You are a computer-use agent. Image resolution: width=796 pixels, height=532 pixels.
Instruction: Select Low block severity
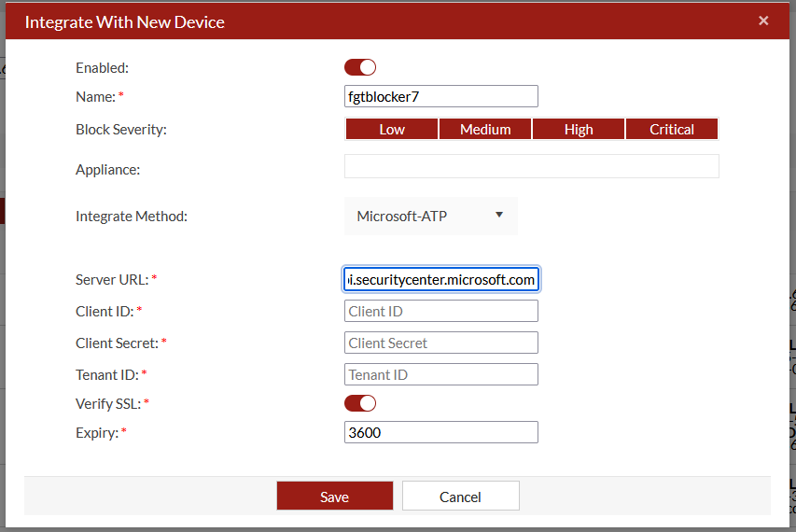[x=392, y=130]
